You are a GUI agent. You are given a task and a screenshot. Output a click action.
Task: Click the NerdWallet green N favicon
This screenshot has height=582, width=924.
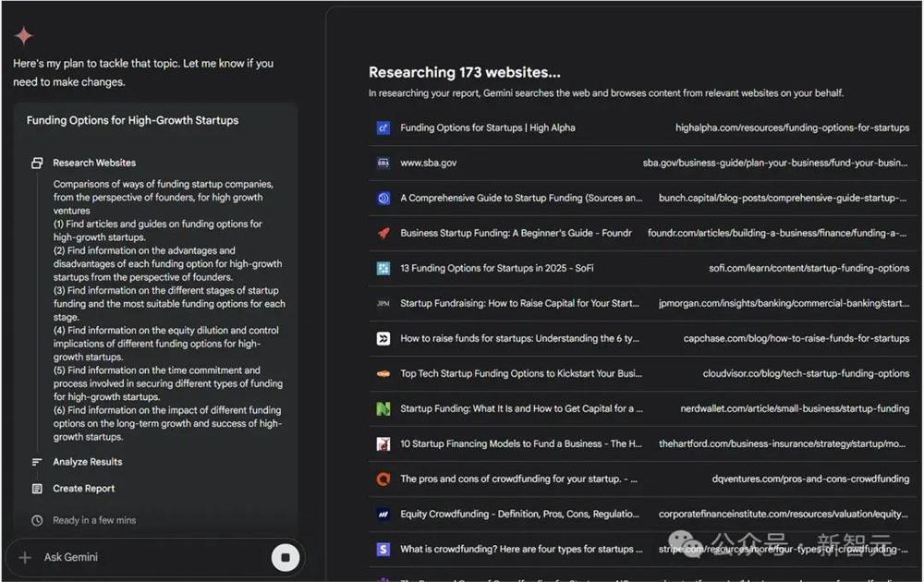click(x=383, y=408)
